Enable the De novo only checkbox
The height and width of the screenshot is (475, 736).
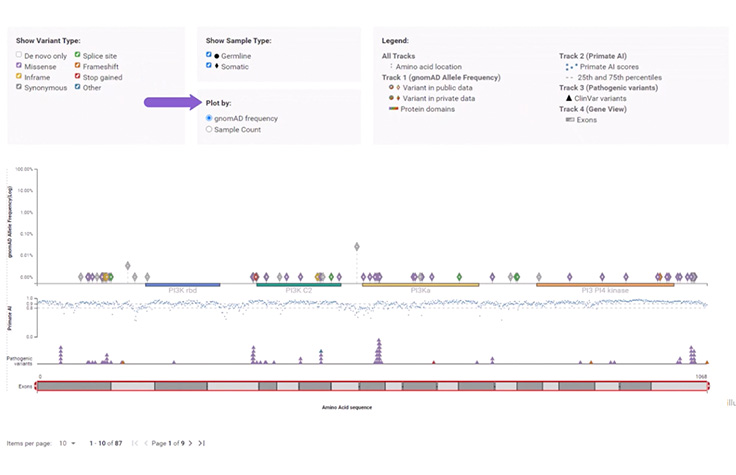click(x=19, y=54)
